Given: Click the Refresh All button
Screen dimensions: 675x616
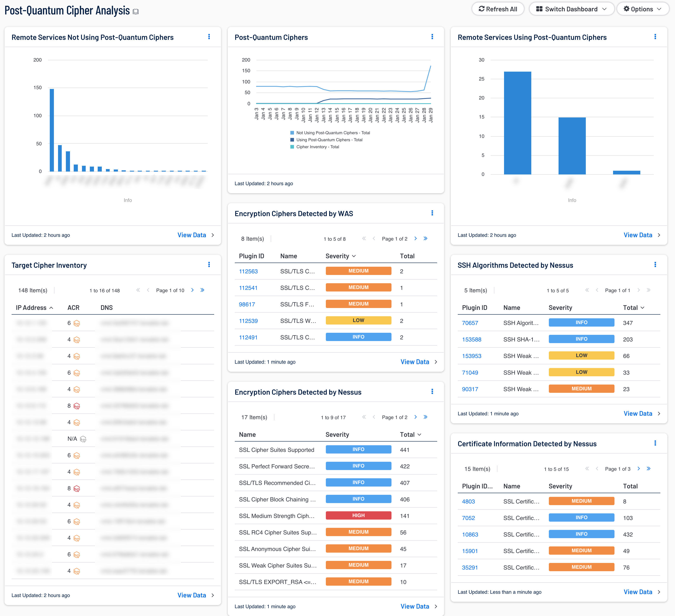Looking at the screenshot, I should [498, 9].
